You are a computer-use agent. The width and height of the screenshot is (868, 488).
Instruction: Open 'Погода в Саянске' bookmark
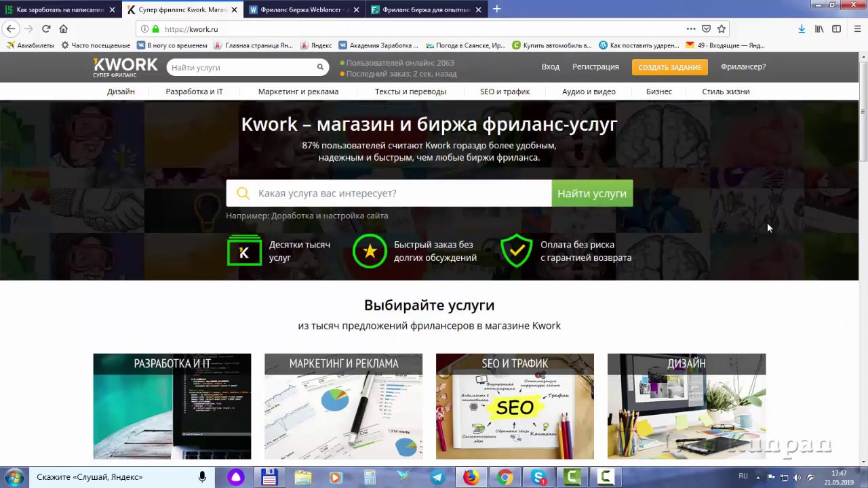[466, 45]
